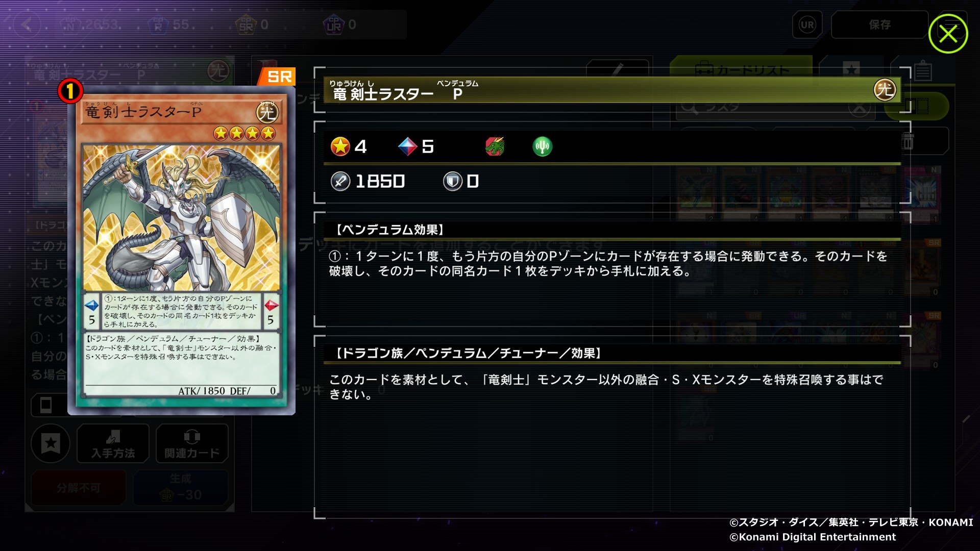Toggle the UR filter icon at top
The height and width of the screenshot is (551, 980).
point(807,24)
